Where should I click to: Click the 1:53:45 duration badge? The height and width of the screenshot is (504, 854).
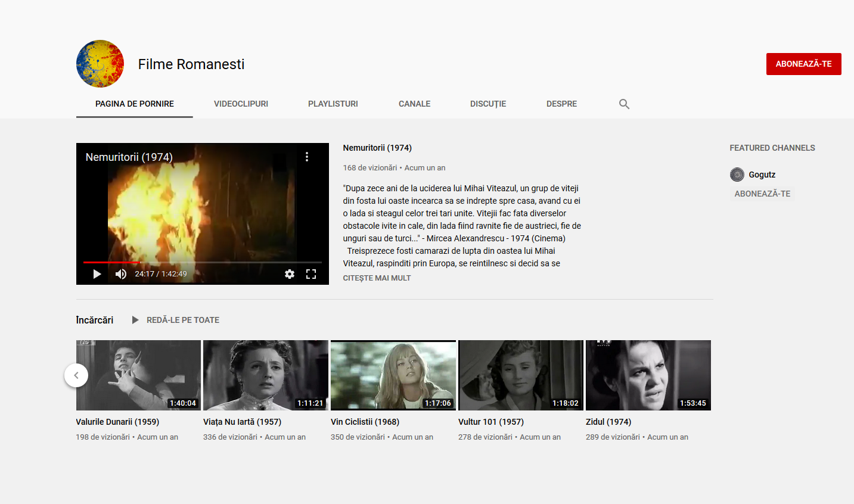693,403
